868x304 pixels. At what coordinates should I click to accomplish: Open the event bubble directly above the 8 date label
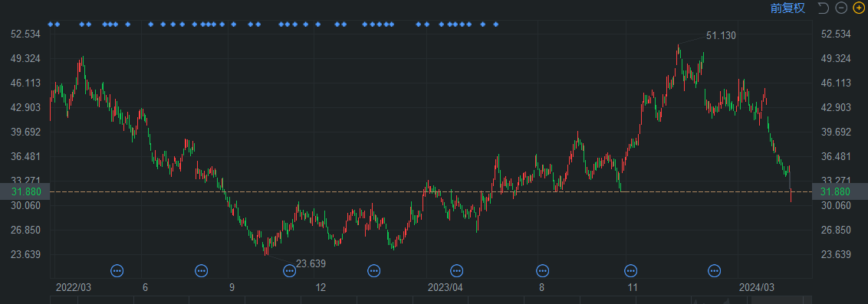click(x=543, y=271)
